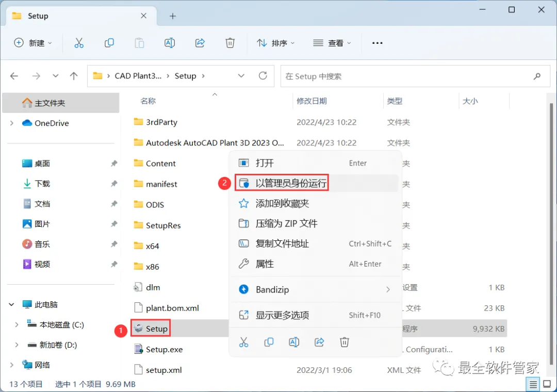Click the delete icon in context menu
The height and width of the screenshot is (392, 557).
click(x=345, y=342)
